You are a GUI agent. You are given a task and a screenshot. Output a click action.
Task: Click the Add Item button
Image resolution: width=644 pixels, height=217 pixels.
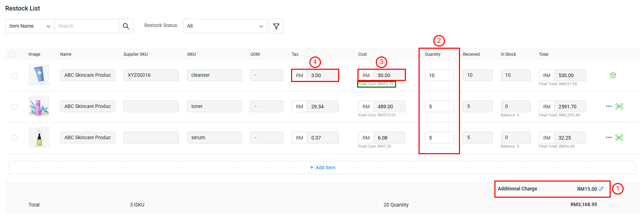[x=322, y=168]
